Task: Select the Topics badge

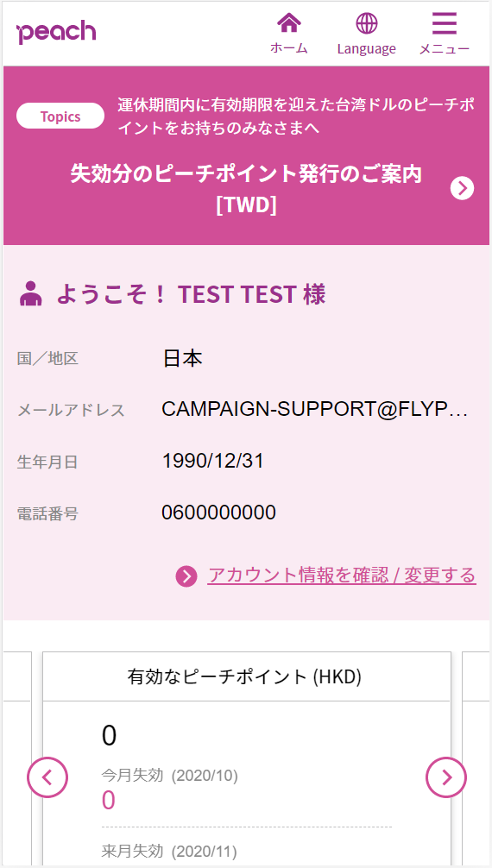Action: [x=60, y=116]
